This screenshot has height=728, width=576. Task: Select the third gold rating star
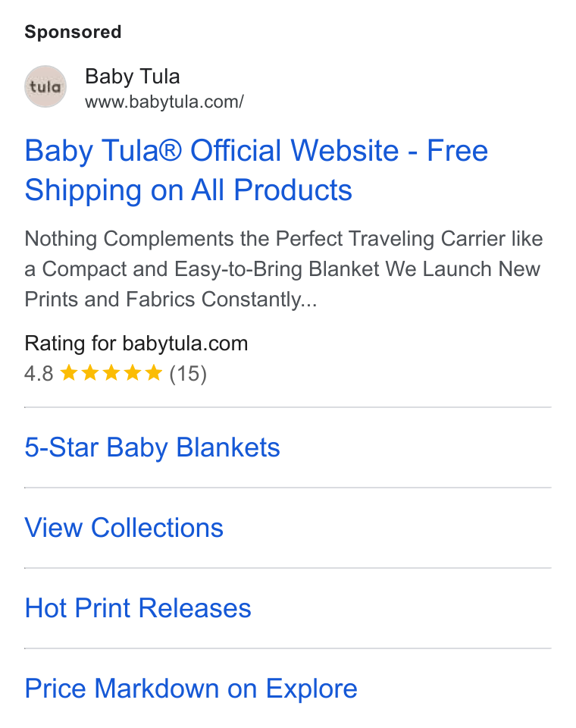coord(111,373)
